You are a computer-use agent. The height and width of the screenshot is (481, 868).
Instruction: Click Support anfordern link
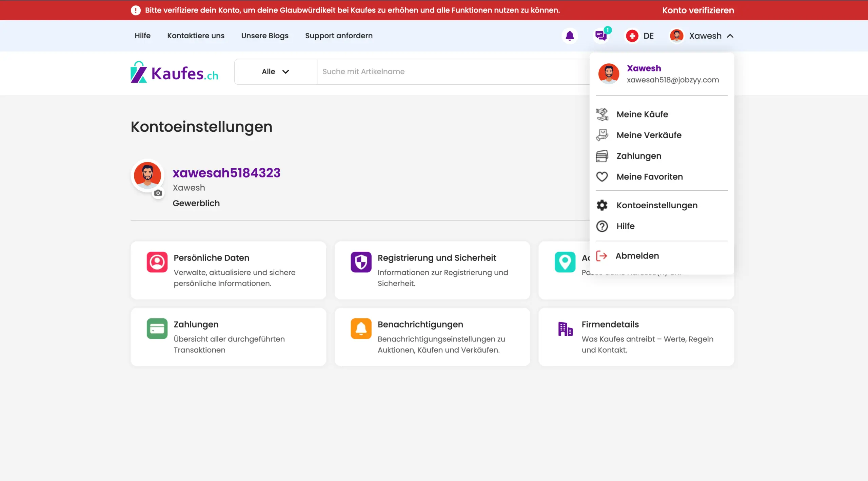339,36
